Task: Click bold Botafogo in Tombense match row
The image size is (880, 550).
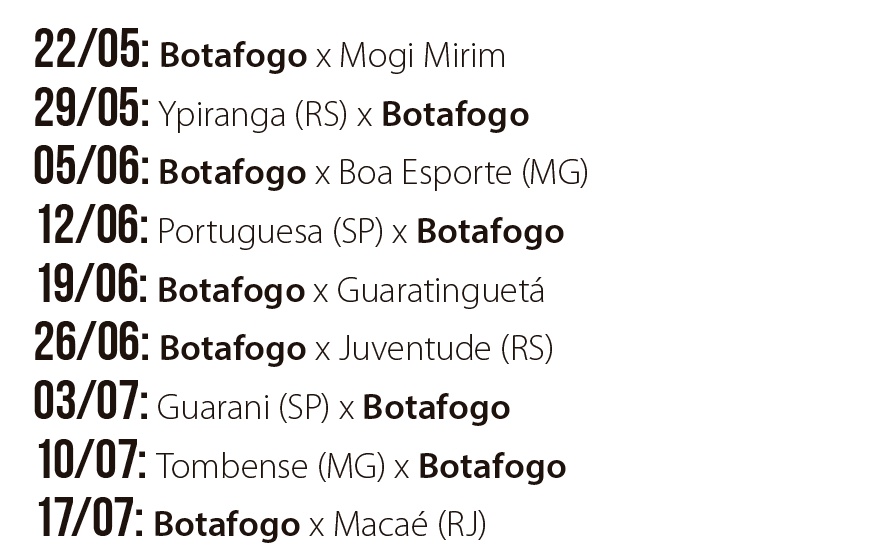Action: [x=492, y=466]
